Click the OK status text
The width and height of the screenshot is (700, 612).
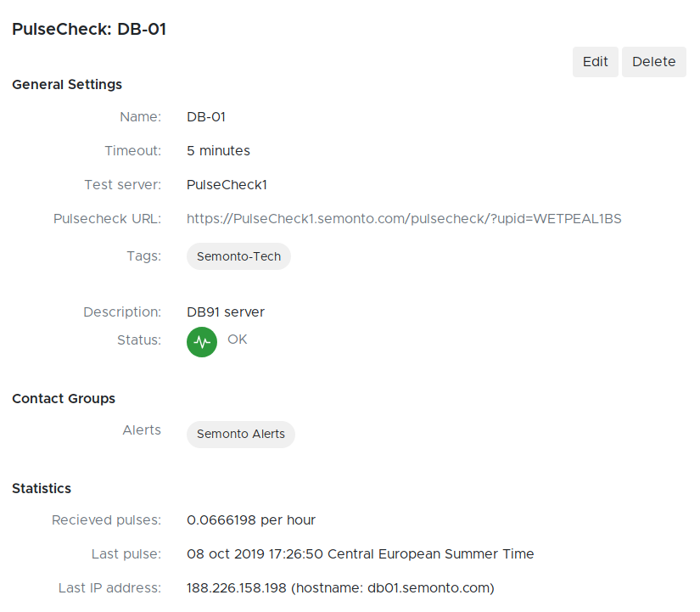click(238, 340)
